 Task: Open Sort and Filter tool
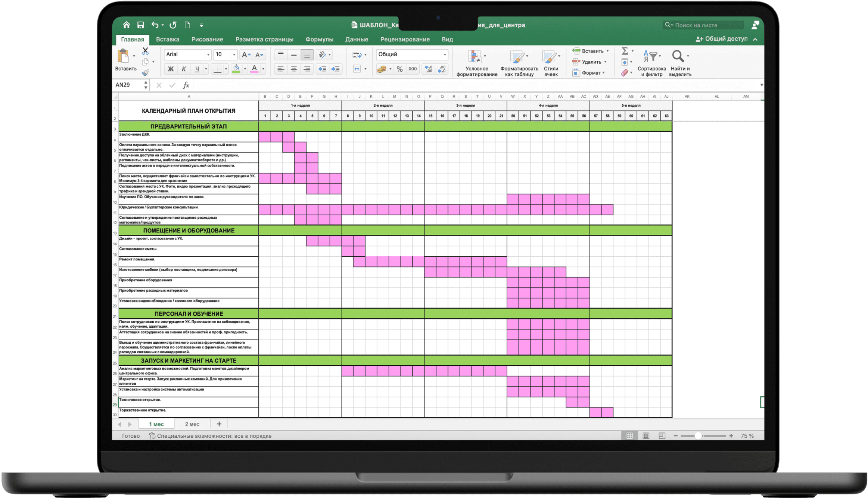pos(651,57)
